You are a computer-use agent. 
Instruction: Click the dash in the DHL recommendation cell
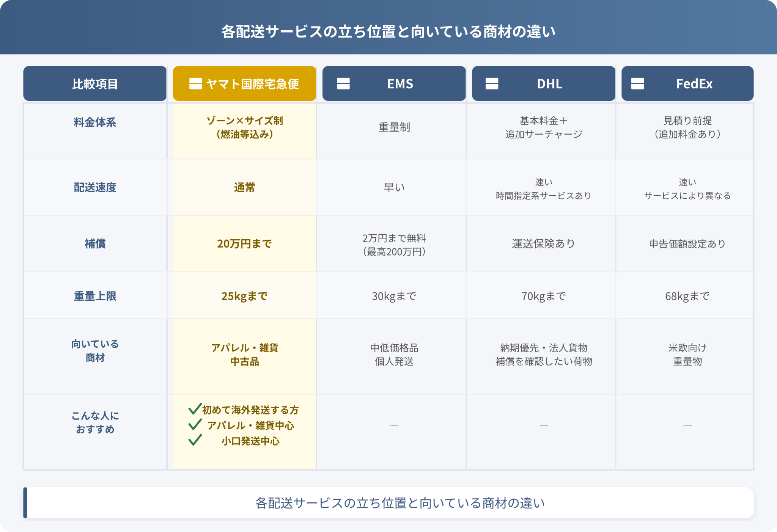tap(544, 425)
